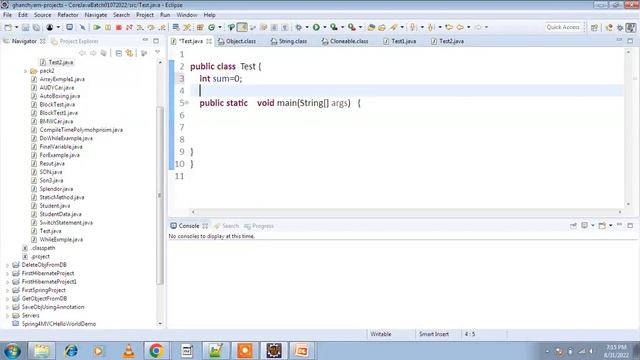
Task: Maximize the Console panel
Action: [x=630, y=225]
